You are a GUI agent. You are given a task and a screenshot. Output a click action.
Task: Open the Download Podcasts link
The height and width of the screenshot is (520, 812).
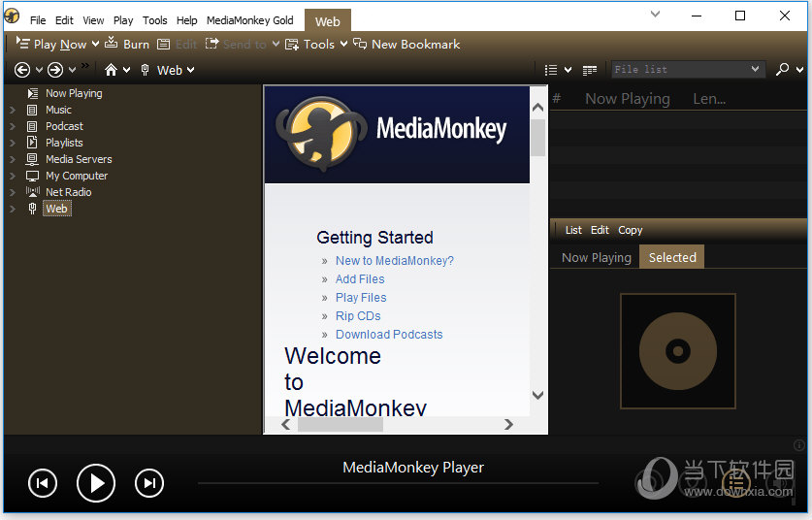pyautogui.click(x=389, y=334)
